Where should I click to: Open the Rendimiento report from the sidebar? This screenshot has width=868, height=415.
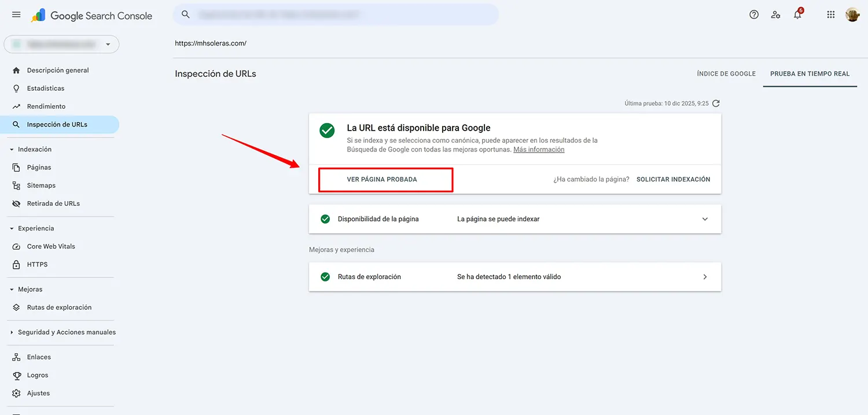(46, 106)
